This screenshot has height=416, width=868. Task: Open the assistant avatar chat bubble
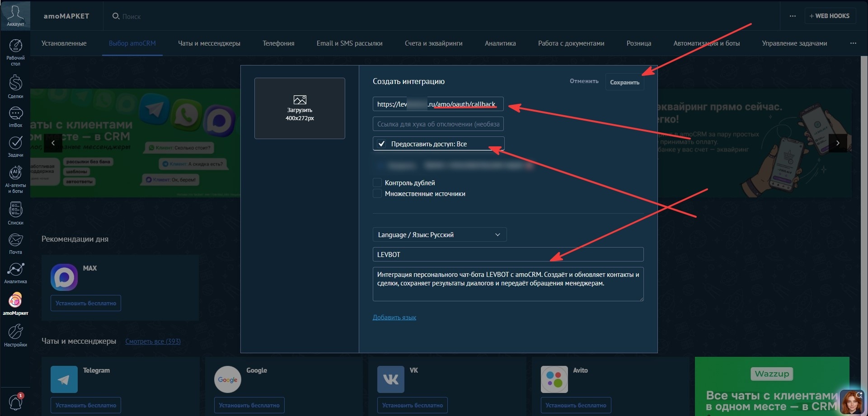click(x=851, y=402)
